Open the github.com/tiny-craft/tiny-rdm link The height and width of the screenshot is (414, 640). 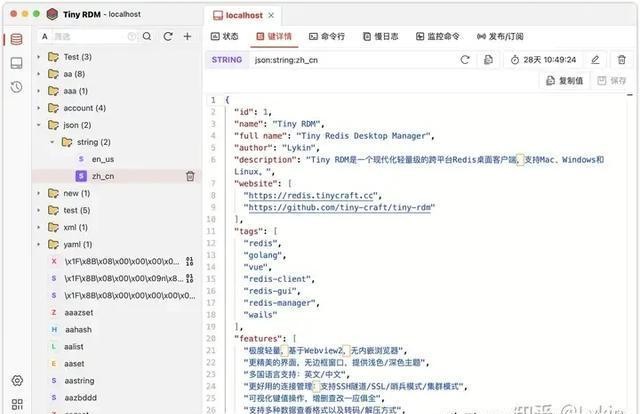pyautogui.click(x=340, y=207)
